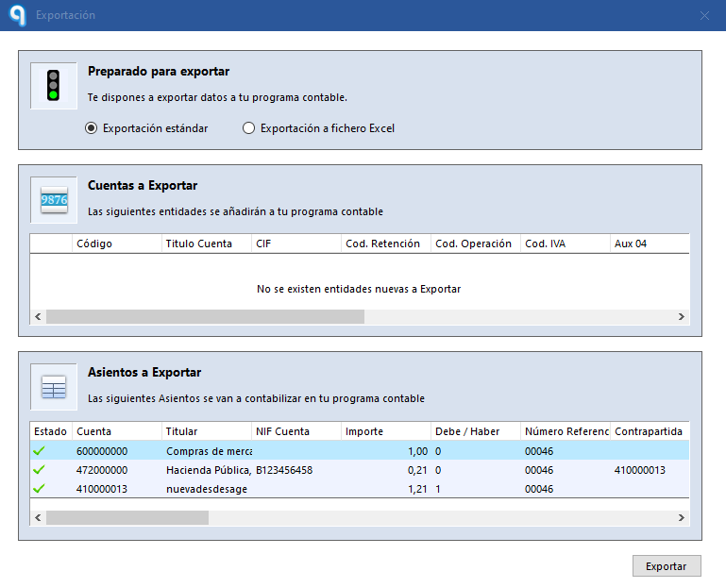Click the Cuentas a Exportar number icon

click(x=53, y=200)
